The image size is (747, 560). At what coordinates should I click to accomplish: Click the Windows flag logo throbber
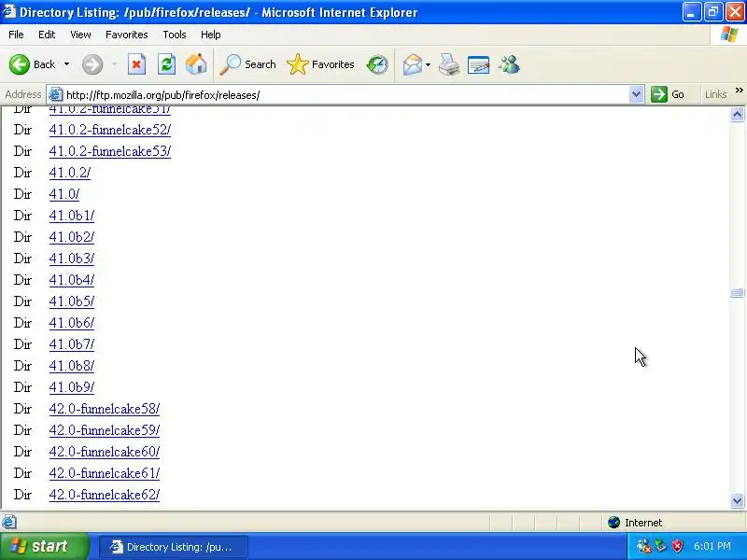tap(729, 35)
